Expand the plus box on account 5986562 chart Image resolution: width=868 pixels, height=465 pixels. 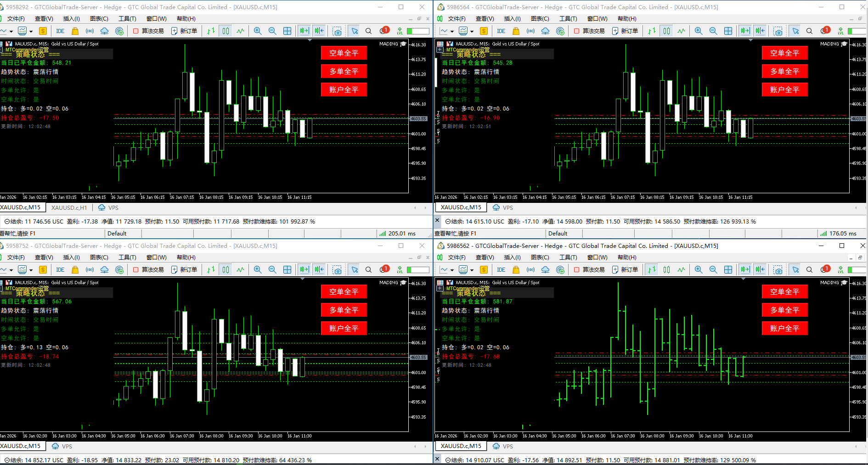[440, 288]
